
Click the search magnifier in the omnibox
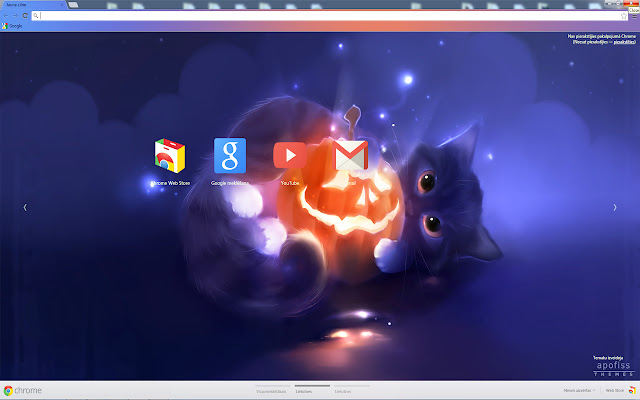coord(36,16)
